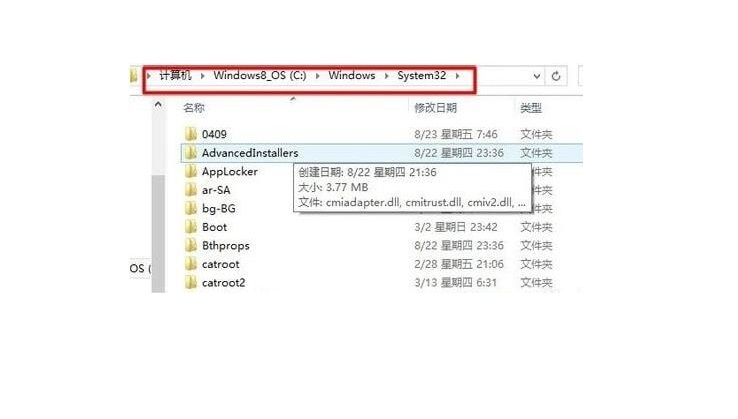Click the navigation pane scrollbar up arrow
Image resolution: width=738 pixels, height=419 pixels.
tap(158, 105)
